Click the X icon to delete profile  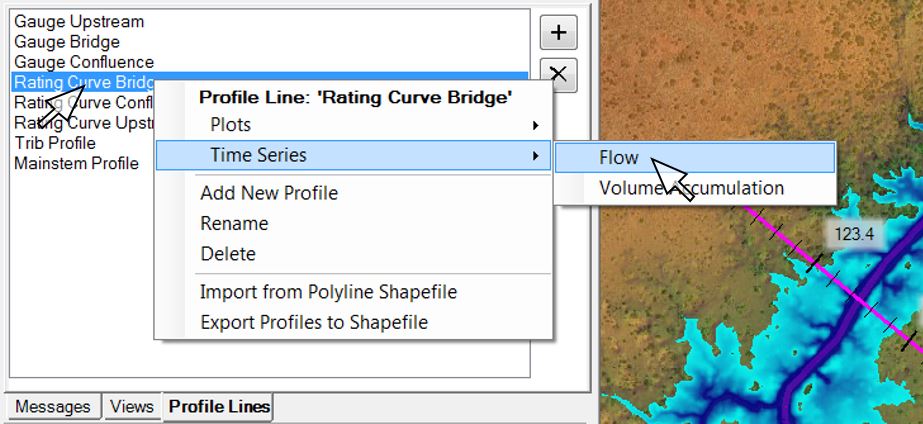tap(558, 75)
